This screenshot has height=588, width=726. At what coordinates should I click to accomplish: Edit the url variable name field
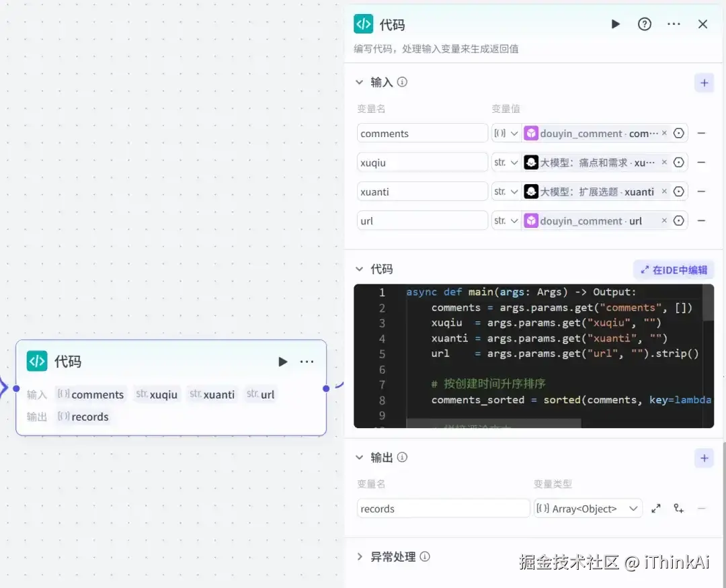click(422, 221)
